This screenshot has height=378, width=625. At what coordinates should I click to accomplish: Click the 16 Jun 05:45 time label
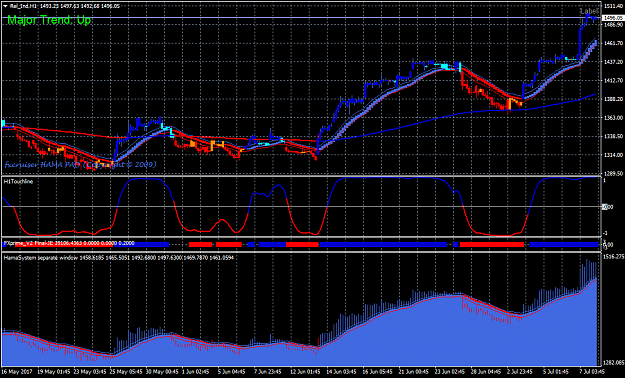click(378, 371)
